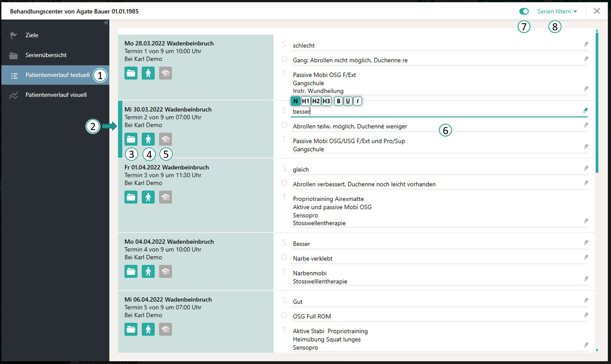
Task: Open the documents folder icon for Termin 1
Action: click(131, 73)
